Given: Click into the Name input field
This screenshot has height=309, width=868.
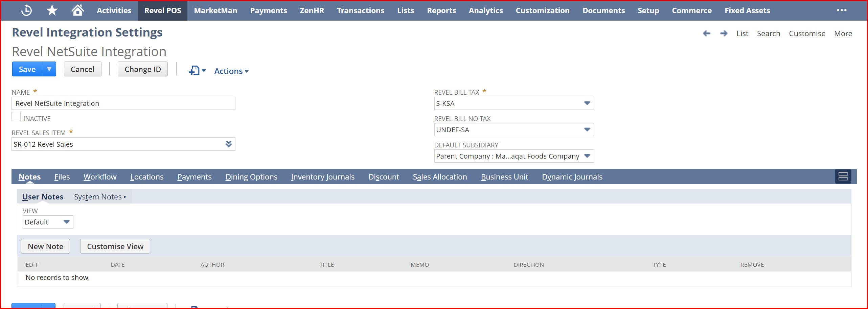Looking at the screenshot, I should point(123,103).
